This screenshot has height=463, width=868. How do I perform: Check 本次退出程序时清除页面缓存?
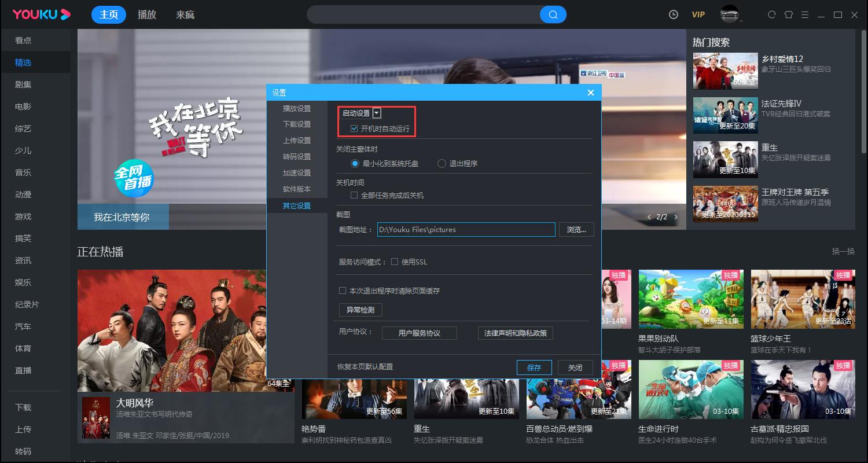[343, 291]
